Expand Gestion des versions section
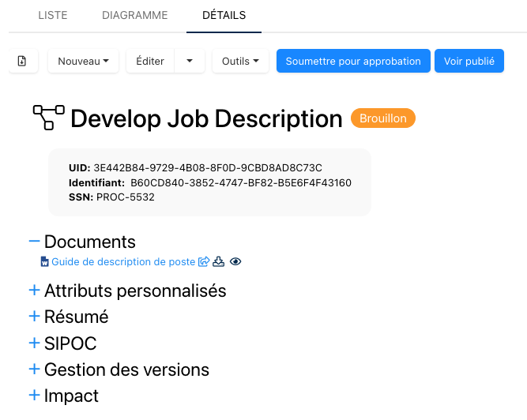The image size is (527, 420). pos(34,369)
